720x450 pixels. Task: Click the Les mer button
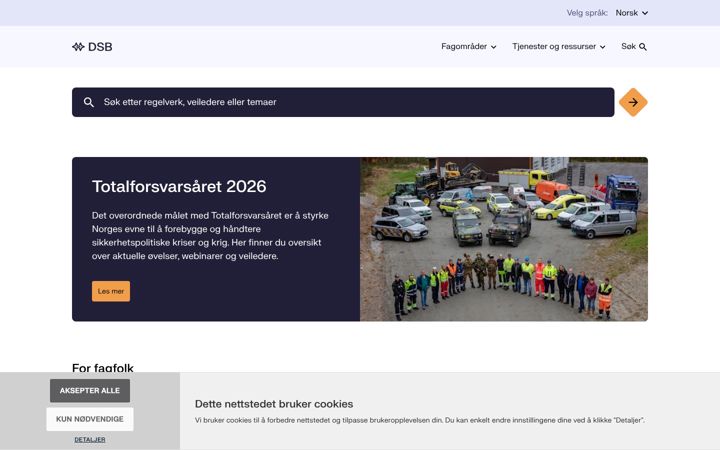tap(111, 291)
